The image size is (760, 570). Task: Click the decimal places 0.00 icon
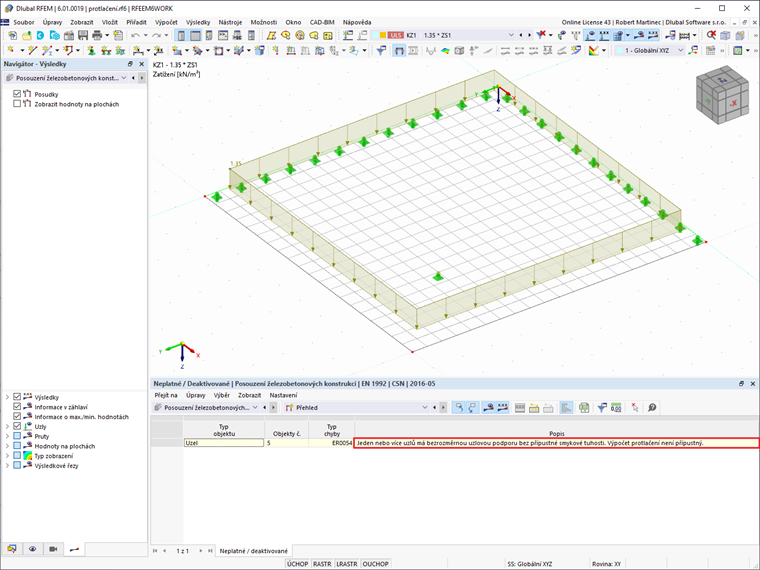point(616,408)
